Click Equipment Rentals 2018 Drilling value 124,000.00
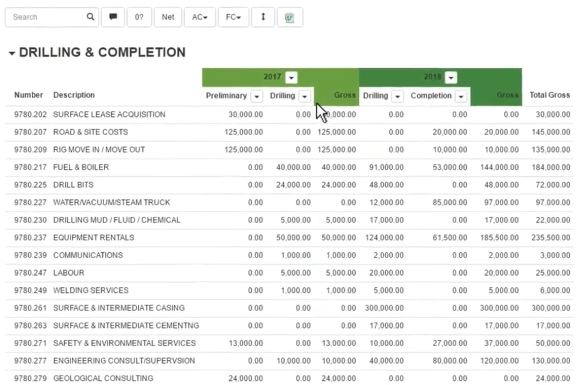Image resolution: width=588 pixels, height=385 pixels. coord(385,237)
